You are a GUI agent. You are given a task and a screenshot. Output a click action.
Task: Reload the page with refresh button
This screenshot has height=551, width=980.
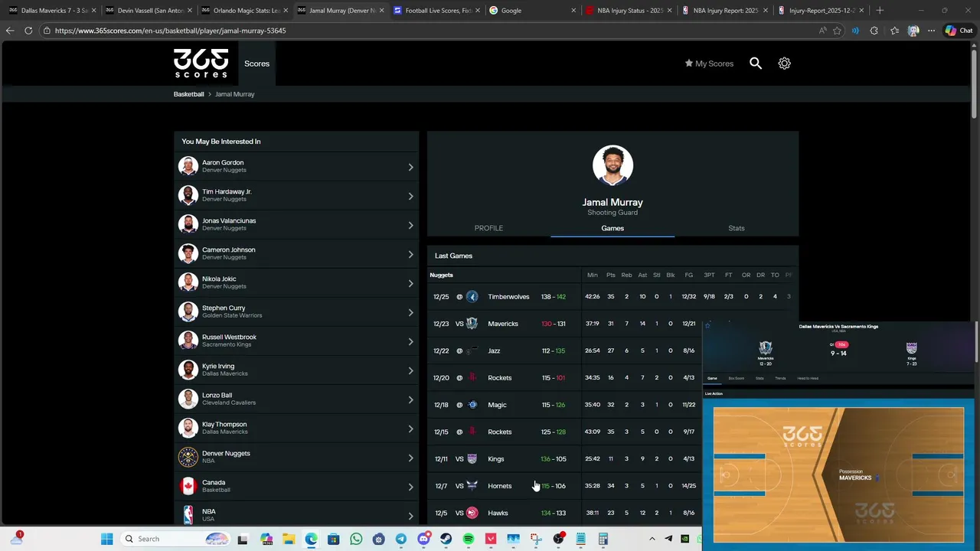[x=28, y=31]
